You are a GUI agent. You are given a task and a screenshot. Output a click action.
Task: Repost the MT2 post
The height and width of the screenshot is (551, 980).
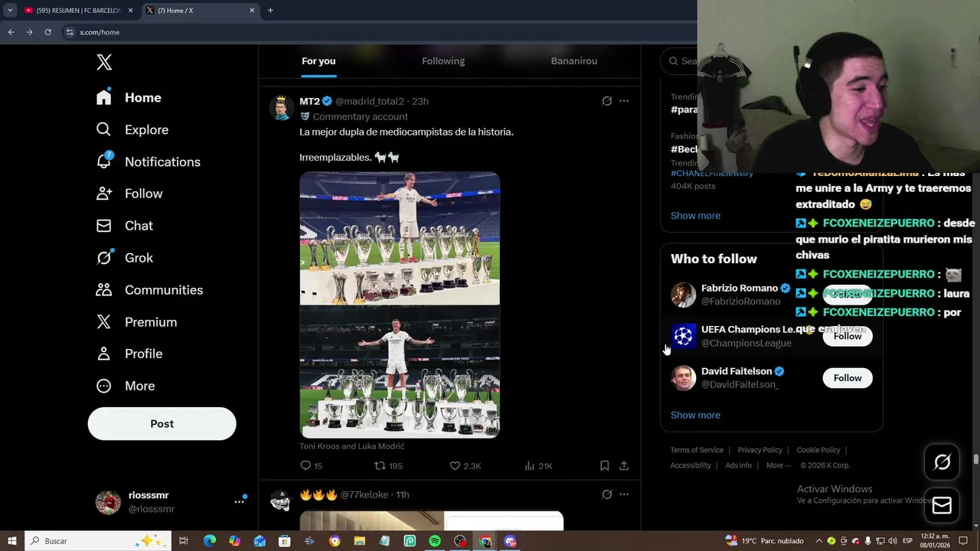[388, 465]
